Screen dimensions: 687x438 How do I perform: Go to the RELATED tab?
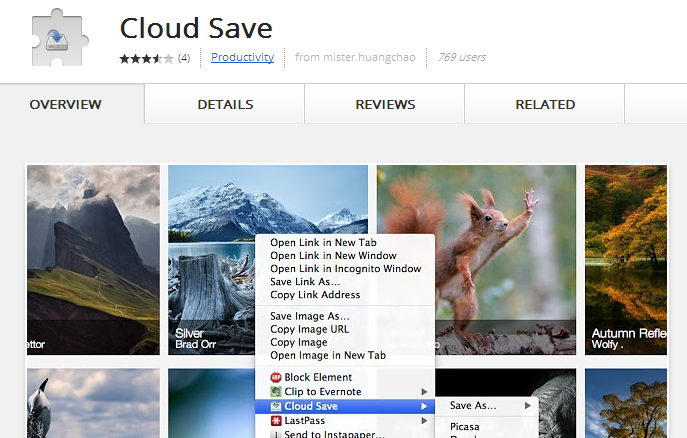pyautogui.click(x=545, y=104)
